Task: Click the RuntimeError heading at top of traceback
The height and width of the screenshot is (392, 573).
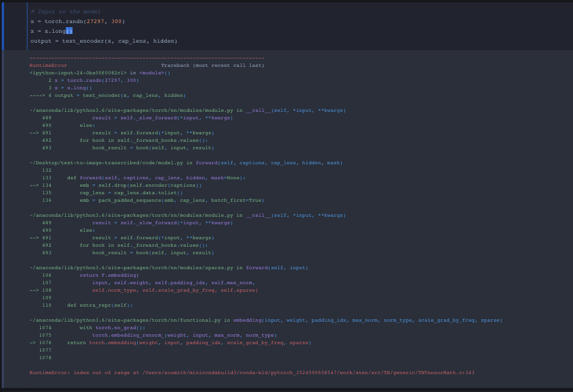Action: (48, 66)
